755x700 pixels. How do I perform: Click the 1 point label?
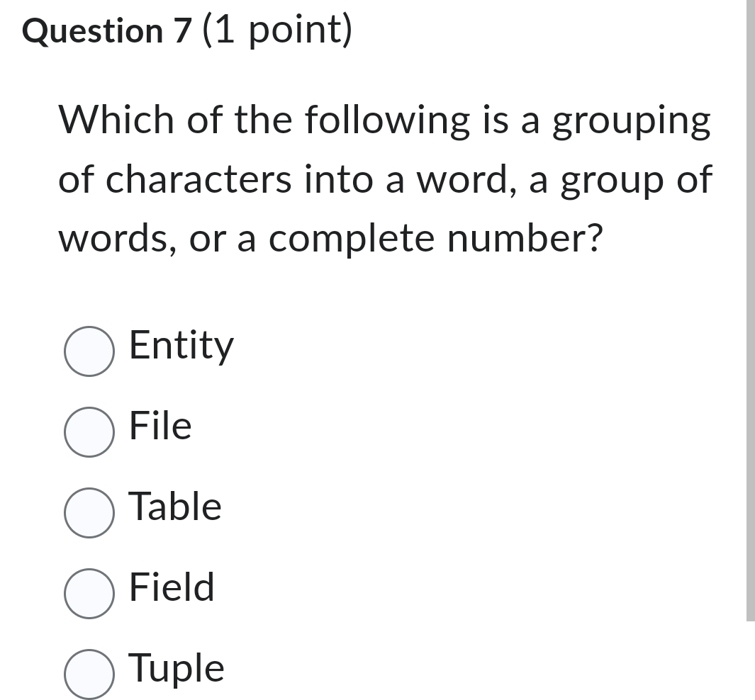pos(277,30)
